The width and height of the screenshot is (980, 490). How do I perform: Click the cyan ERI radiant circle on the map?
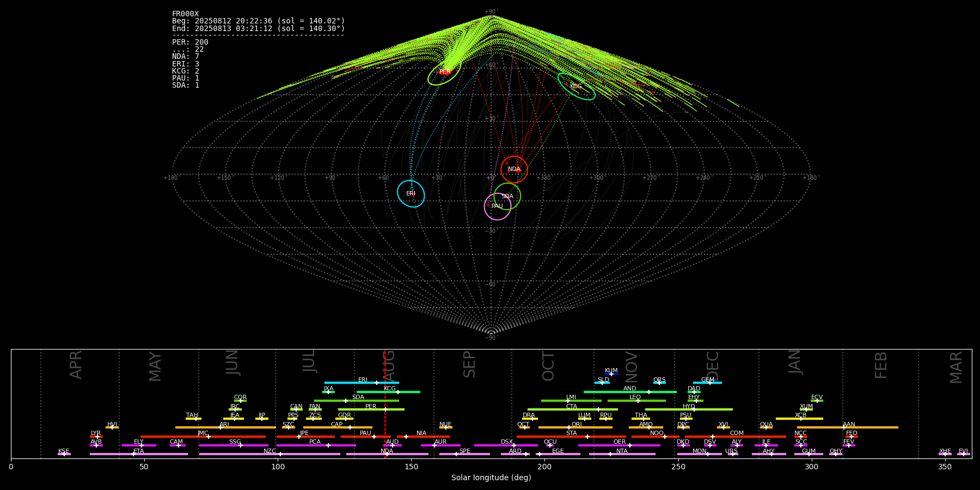(411, 193)
